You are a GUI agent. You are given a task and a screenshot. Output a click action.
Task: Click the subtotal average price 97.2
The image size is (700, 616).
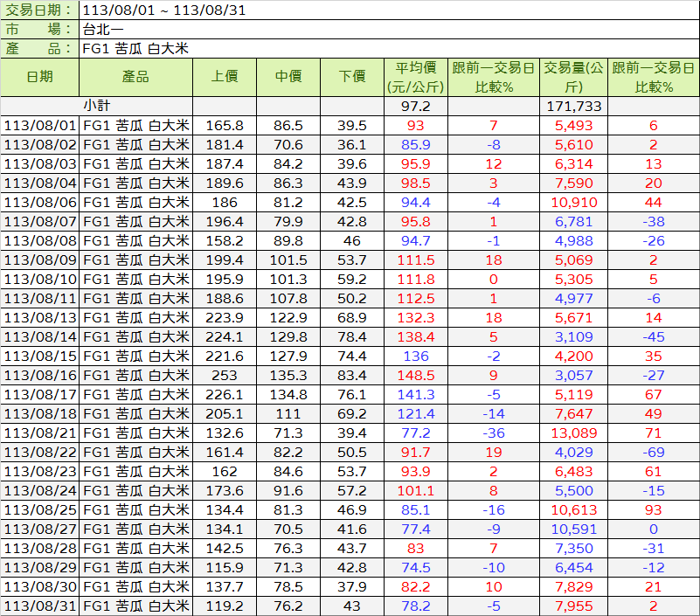(x=416, y=106)
